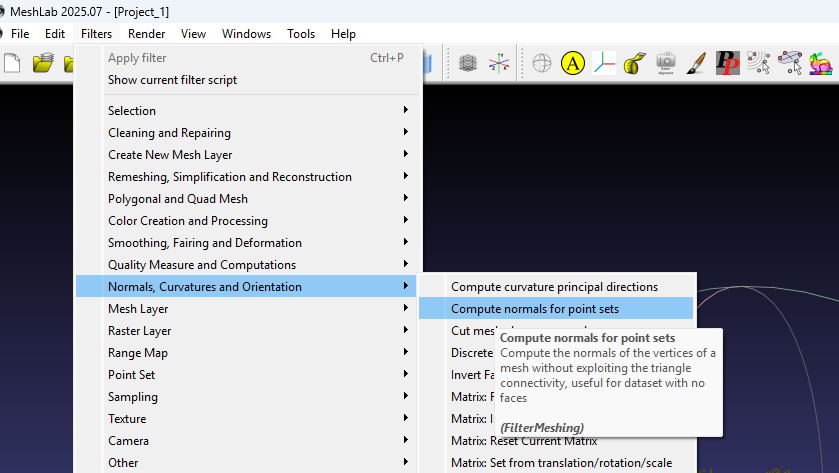
Task: Open the Windows menu
Action: (x=246, y=34)
